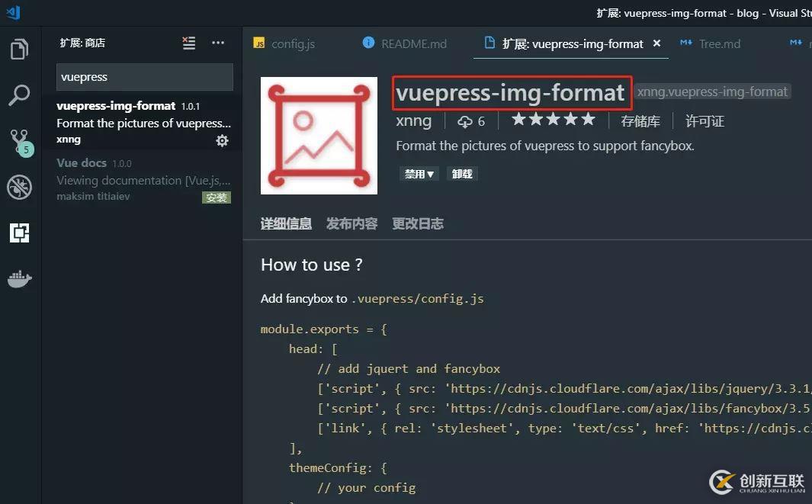Switch to the README.md tab
Image resolution: width=812 pixels, height=504 pixels.
404,43
